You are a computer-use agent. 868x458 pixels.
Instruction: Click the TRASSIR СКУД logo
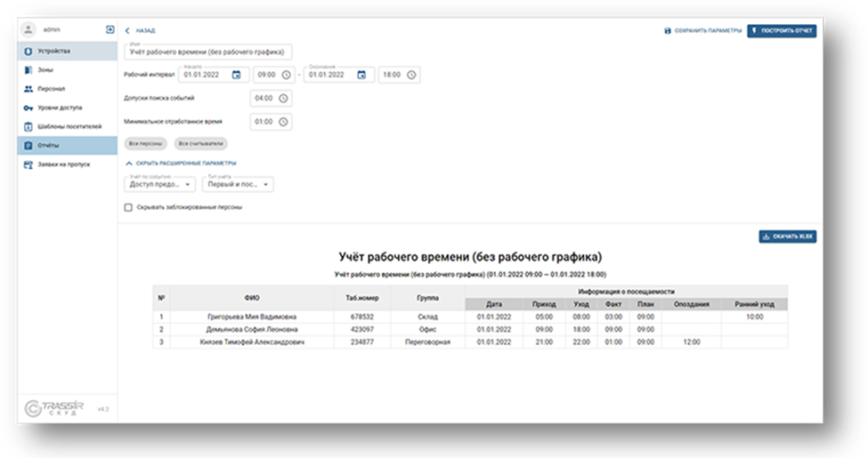click(54, 408)
